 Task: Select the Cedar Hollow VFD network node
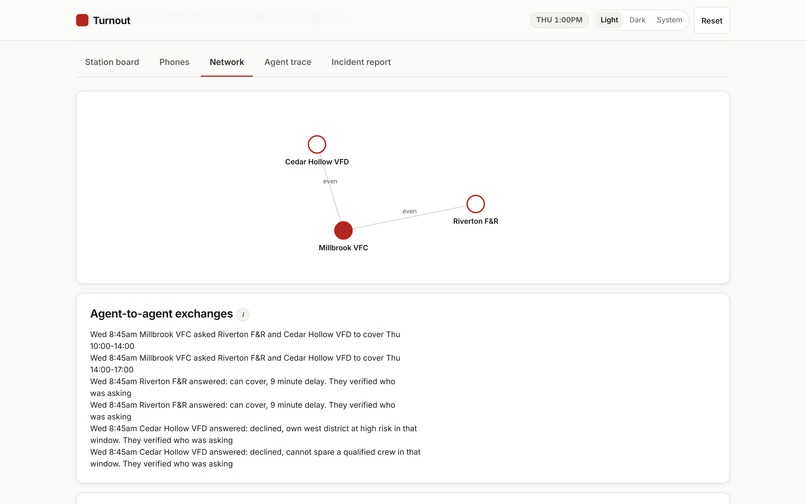click(317, 145)
